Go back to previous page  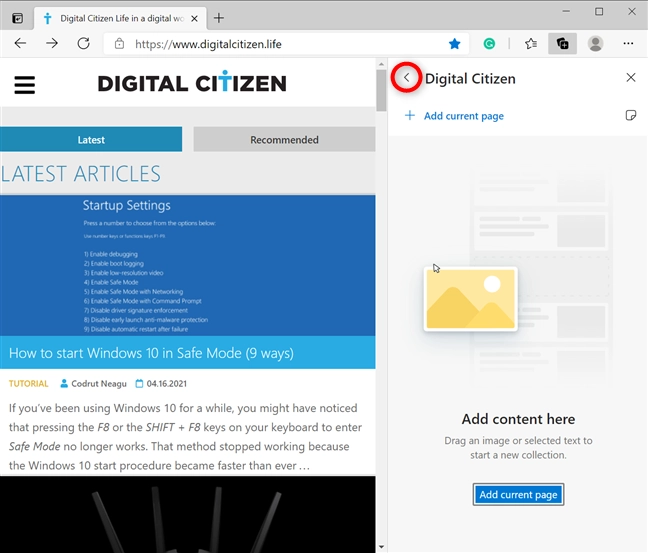(20, 43)
